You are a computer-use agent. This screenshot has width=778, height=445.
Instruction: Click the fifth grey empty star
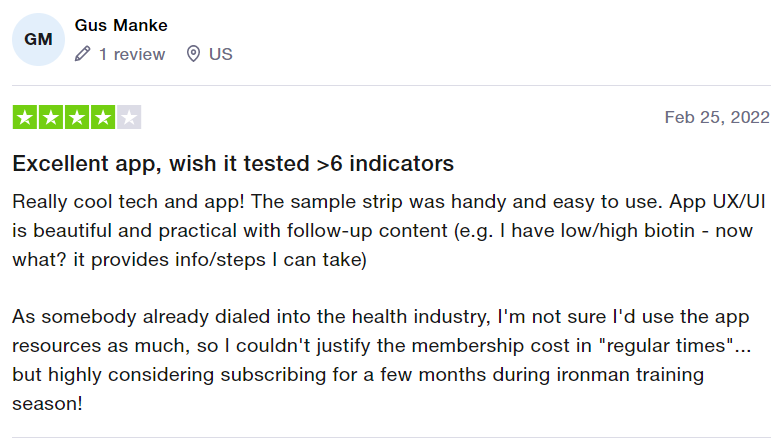click(129, 117)
